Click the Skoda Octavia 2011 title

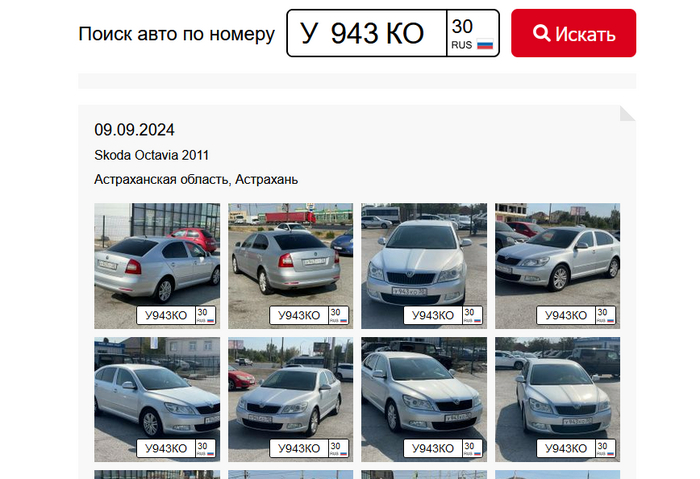coord(151,155)
